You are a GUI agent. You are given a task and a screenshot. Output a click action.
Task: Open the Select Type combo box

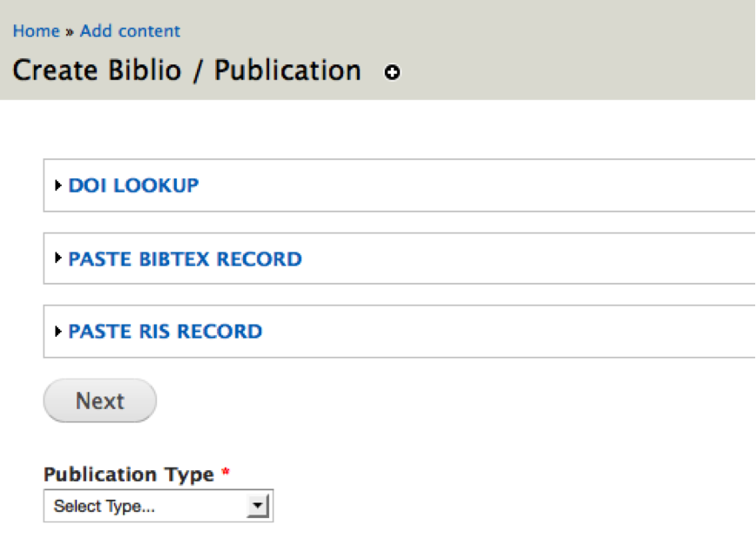click(x=148, y=506)
